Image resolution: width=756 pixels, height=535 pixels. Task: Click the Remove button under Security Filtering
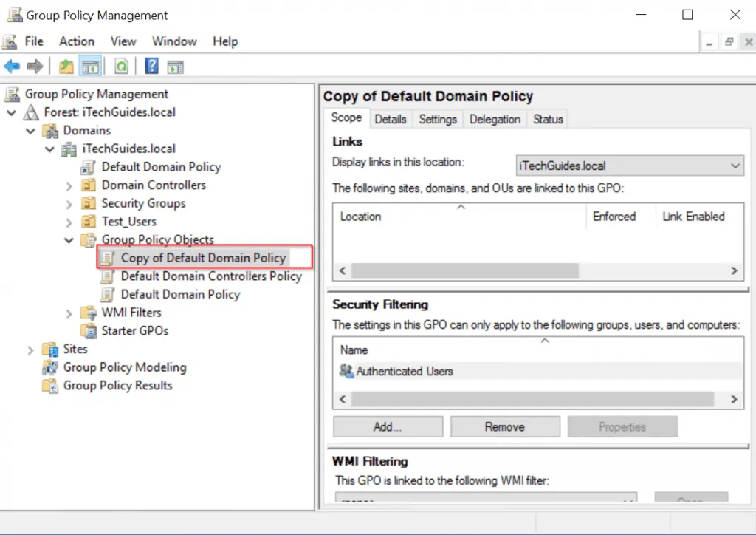tap(505, 426)
